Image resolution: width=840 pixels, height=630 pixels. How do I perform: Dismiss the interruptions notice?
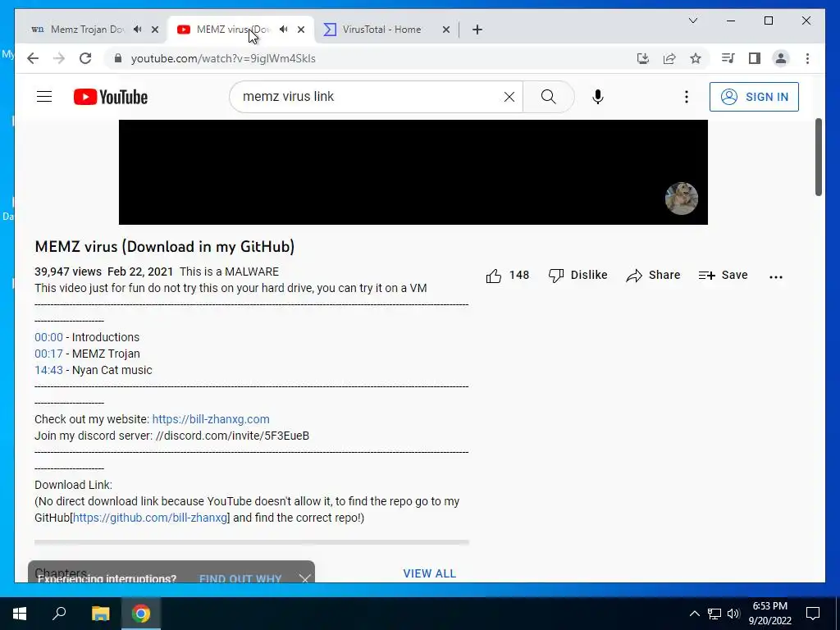(x=305, y=578)
